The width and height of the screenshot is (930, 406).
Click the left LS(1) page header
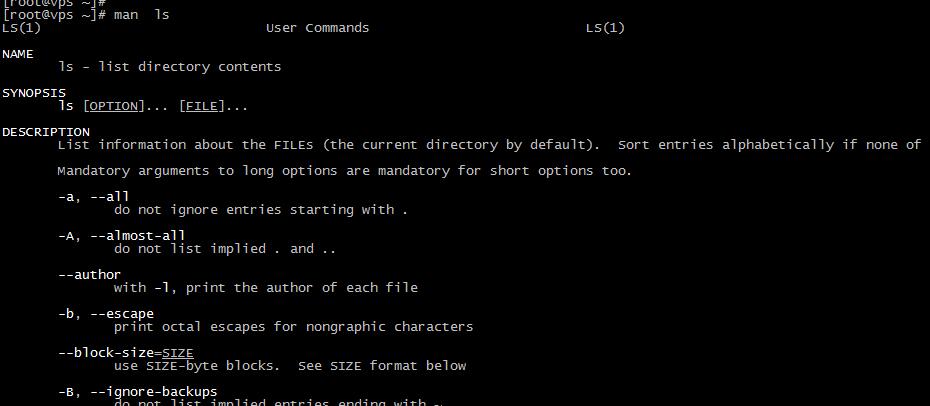pyautogui.click(x=22, y=28)
